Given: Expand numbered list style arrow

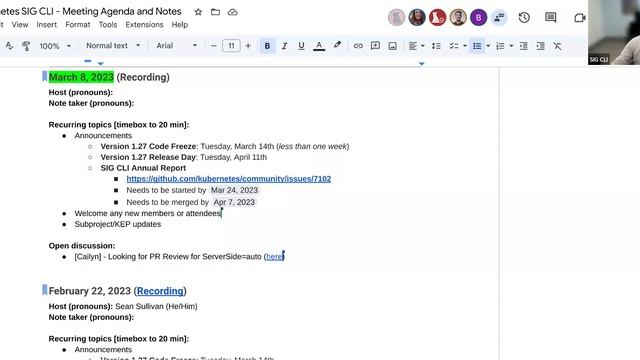Looking at the screenshot, I should tap(511, 46).
